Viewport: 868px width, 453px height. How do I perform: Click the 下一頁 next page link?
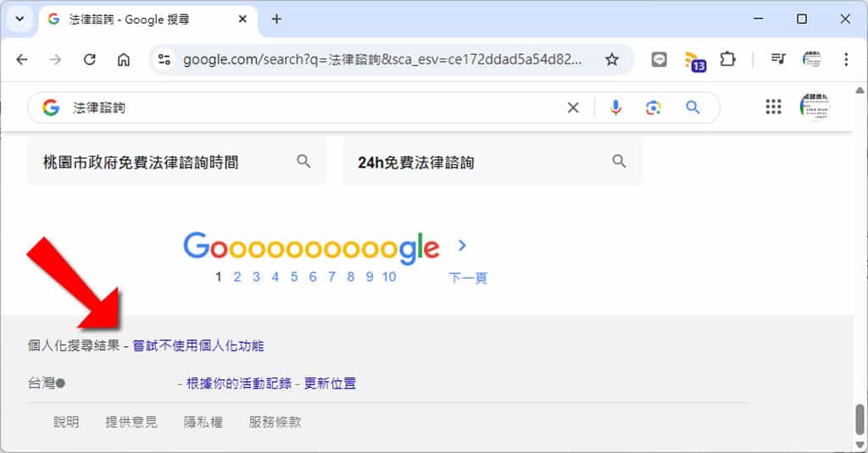[x=468, y=278]
